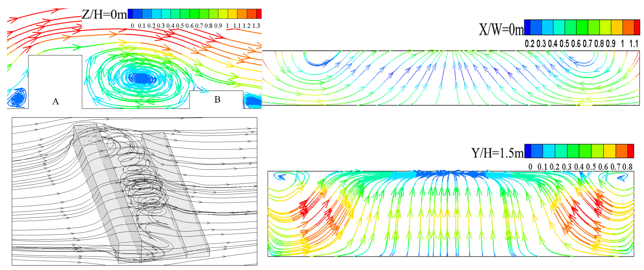Select the dark blue swatch on X/W=0m colorbar
The height and width of the screenshot is (270, 644).
tap(527, 27)
